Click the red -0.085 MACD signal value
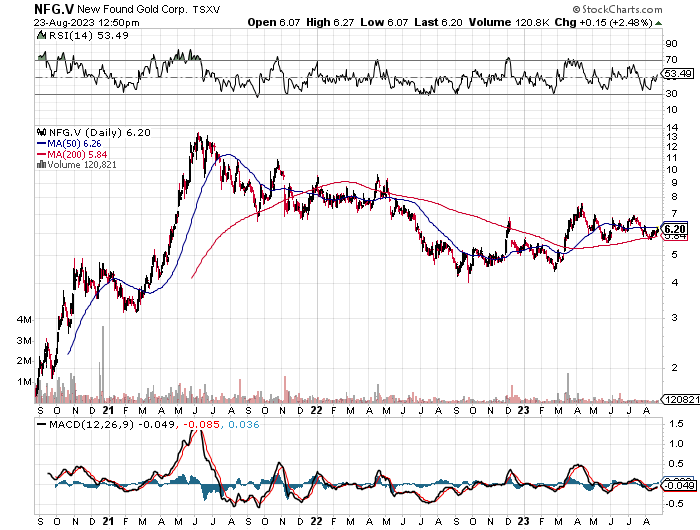Screen dimensions: 700x530 point(201,425)
